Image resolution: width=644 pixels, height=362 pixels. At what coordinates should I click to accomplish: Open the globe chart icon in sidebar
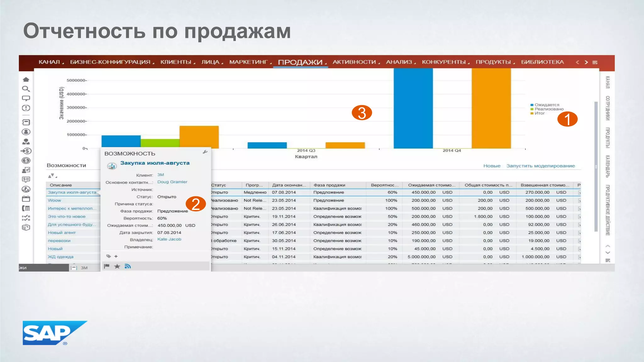[x=26, y=189]
